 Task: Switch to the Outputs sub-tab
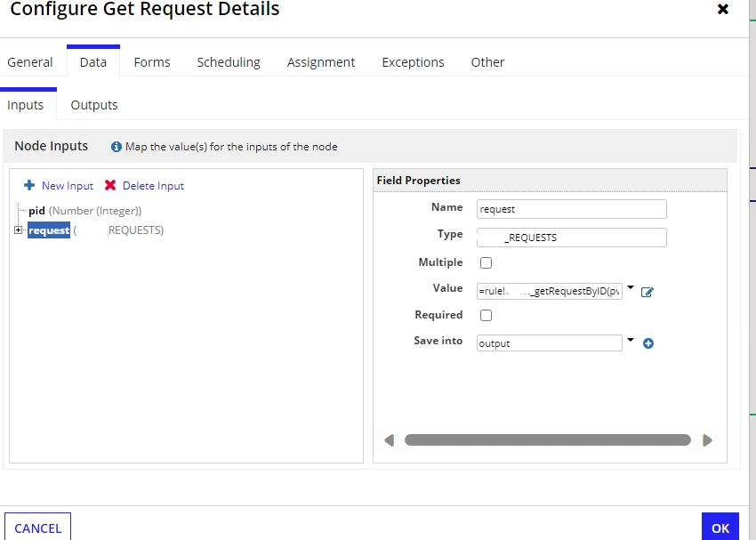coord(94,105)
